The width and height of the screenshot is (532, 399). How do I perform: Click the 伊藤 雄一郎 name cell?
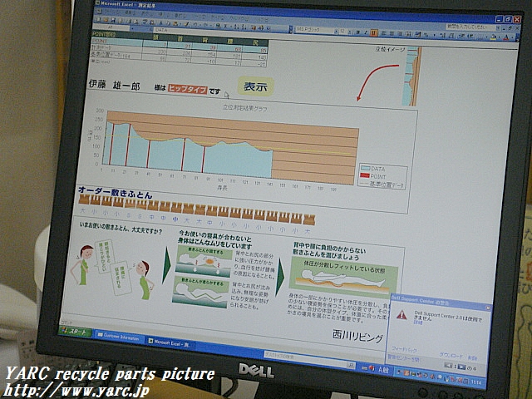click(x=115, y=86)
